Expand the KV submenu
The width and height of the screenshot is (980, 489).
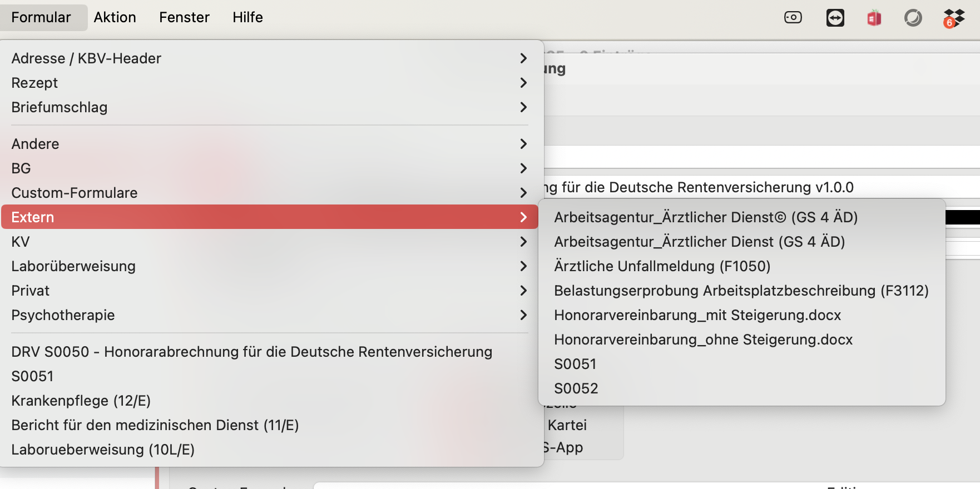(270, 242)
